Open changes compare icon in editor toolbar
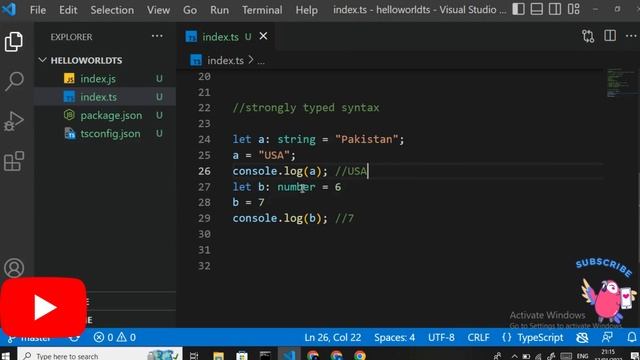 588,36
